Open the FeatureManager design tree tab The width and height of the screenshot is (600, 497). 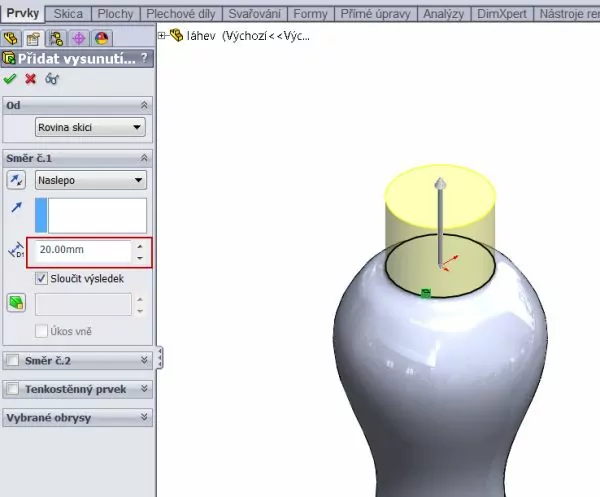[x=13, y=37]
